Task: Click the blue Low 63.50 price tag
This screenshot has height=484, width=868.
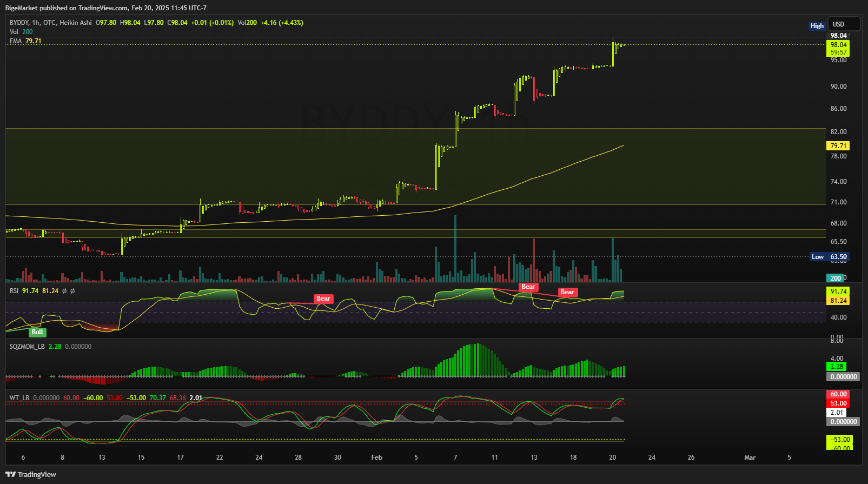Action: 830,257
